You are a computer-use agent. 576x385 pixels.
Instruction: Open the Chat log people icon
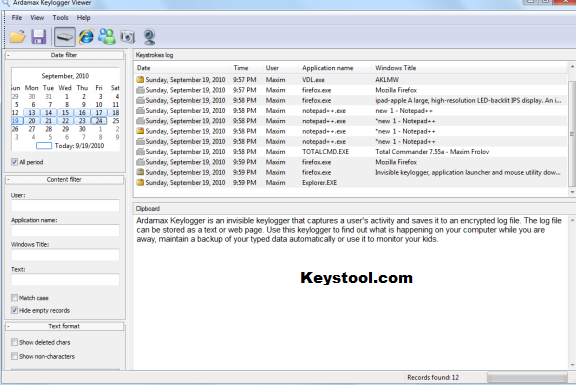click(107, 37)
